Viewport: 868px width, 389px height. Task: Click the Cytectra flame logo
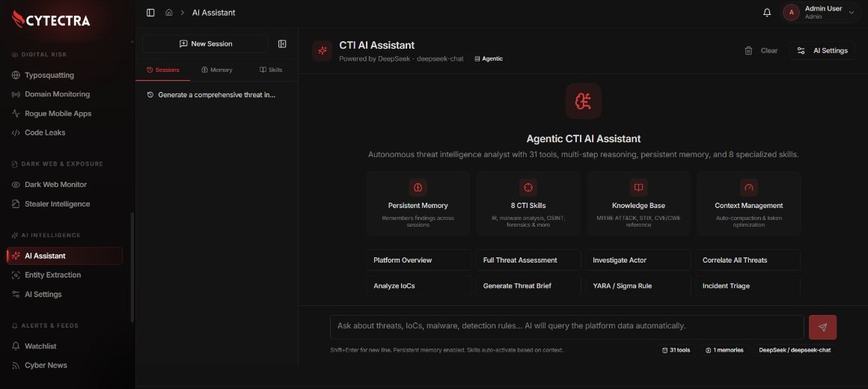(x=18, y=19)
